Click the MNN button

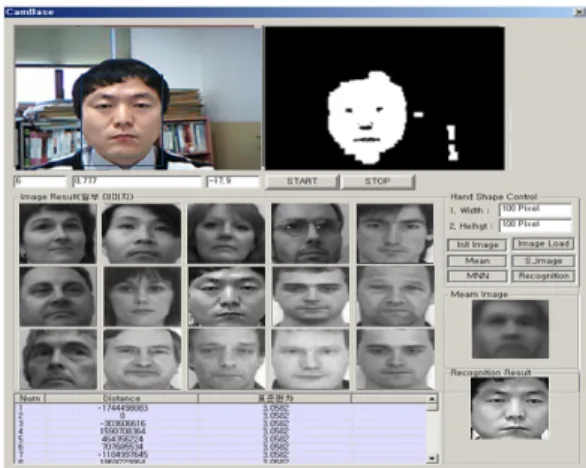pos(477,276)
